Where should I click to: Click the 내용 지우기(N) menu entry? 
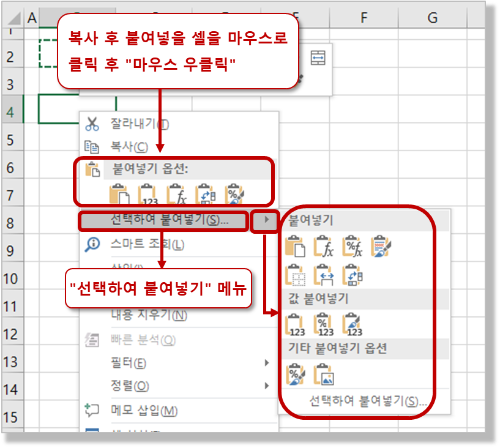point(149,315)
